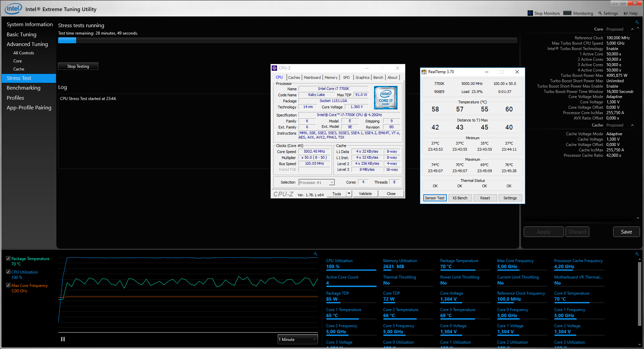
Task: Click Reset in RealTemp
Action: coord(485,198)
